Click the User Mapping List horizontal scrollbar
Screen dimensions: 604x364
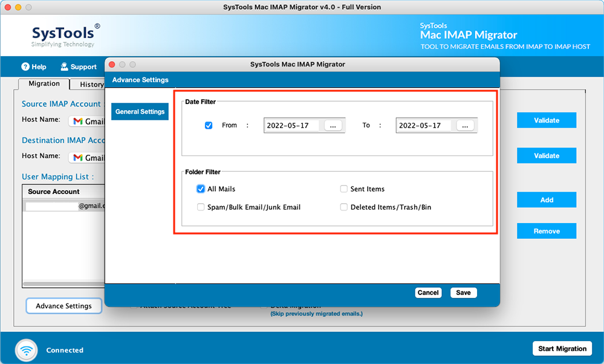pos(64,284)
